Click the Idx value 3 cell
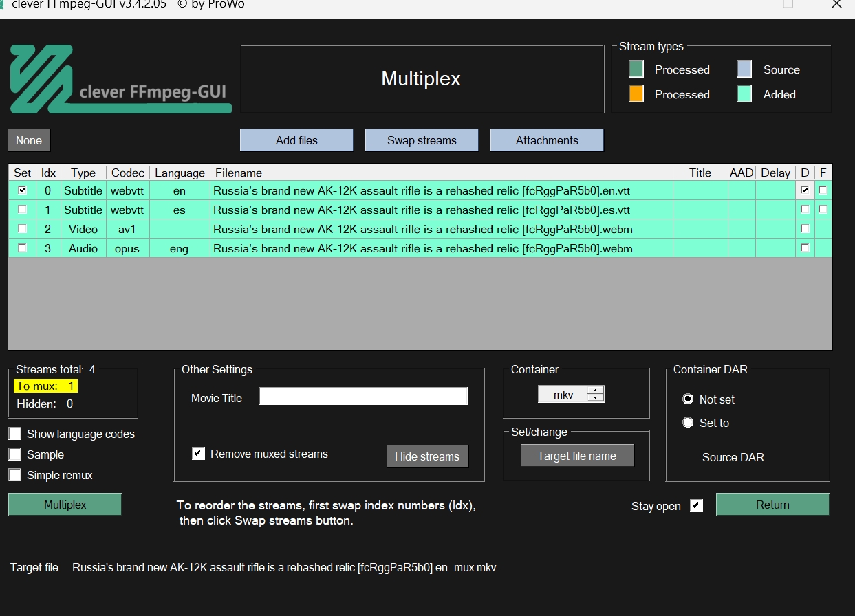855x616 pixels. (x=48, y=248)
